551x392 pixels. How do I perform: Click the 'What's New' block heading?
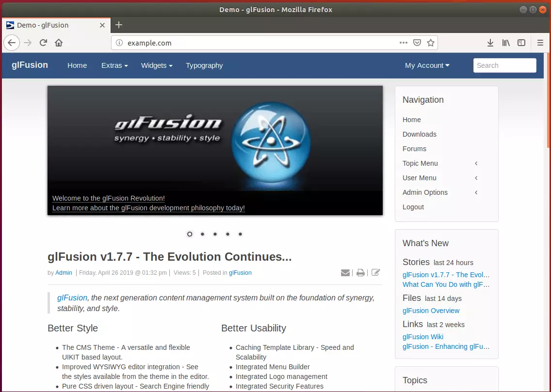(425, 243)
